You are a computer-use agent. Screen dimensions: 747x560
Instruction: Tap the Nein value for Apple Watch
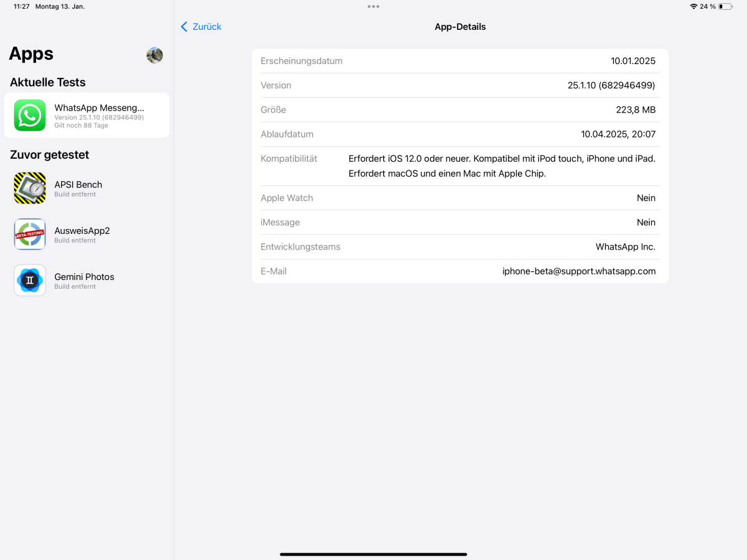(x=646, y=198)
